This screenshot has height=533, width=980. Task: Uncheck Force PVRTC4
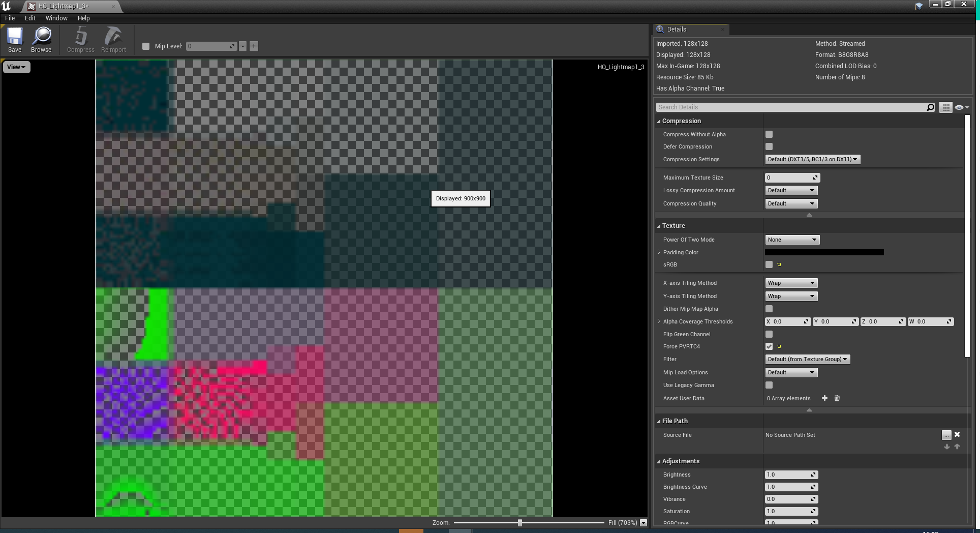coord(769,346)
